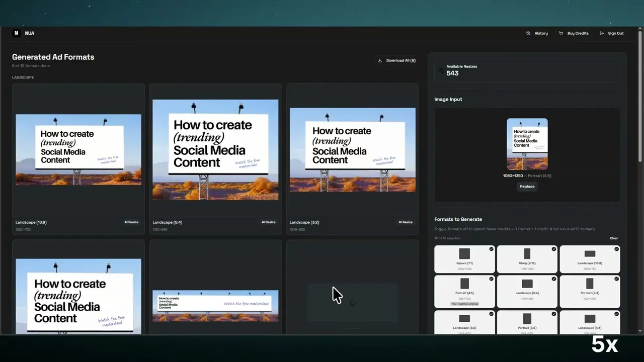Toggle the Portrait (4:5) format card
Screen dimensions: 644x362
[464, 292]
